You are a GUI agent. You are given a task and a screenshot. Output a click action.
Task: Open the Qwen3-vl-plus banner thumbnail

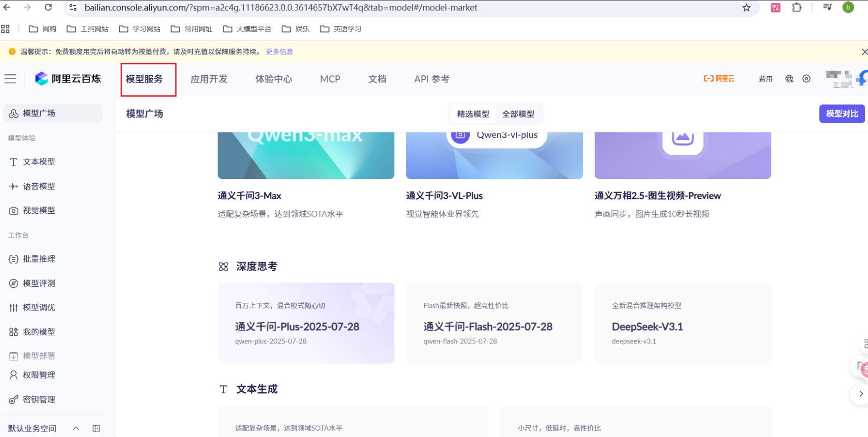click(x=494, y=156)
